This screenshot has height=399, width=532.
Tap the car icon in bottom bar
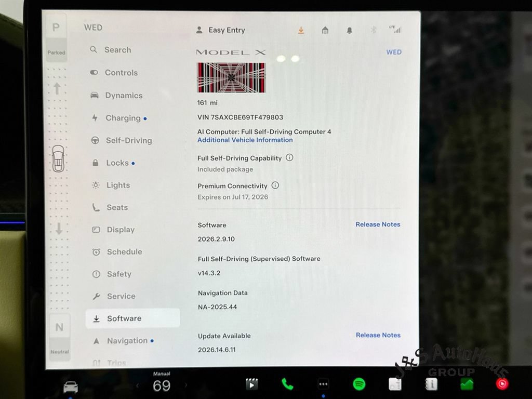(x=71, y=387)
